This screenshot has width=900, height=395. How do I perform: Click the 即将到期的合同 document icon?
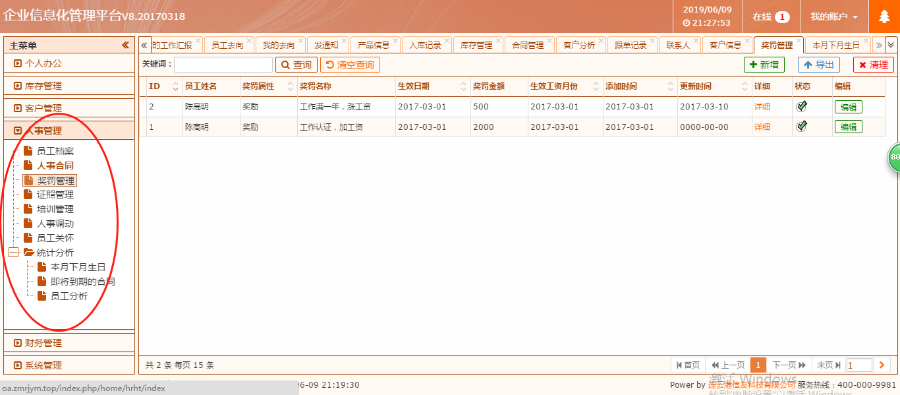coord(41,281)
